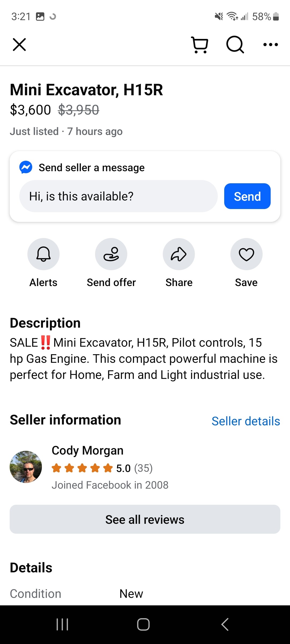Viewport: 290px width, 644px height.
Task: Tap the See all reviews button
Action: 145,519
